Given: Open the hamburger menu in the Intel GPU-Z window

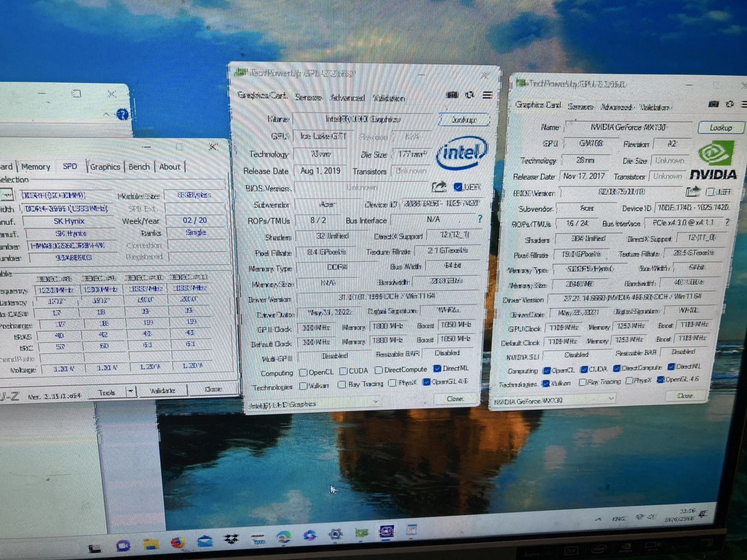Looking at the screenshot, I should click(x=487, y=95).
